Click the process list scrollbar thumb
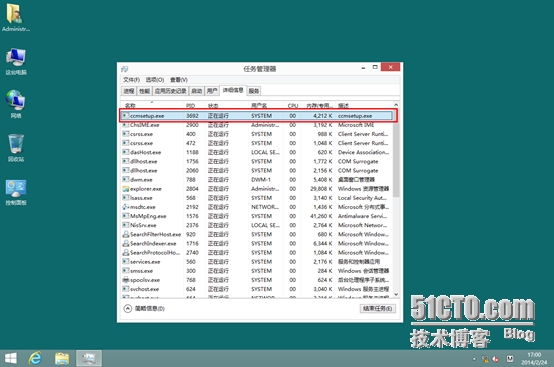Image resolution: width=554 pixels, height=367 pixels. click(x=396, y=153)
